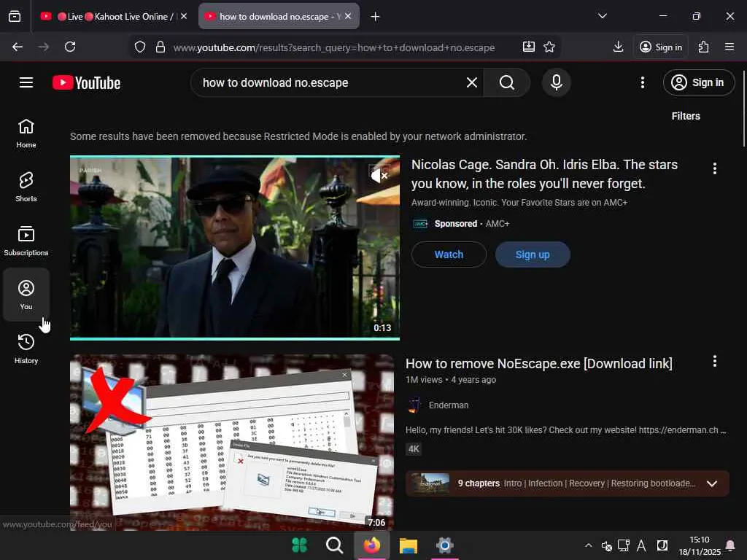Click the Firefox account Sign in button
Image resolution: width=747 pixels, height=560 pixels.
660,47
